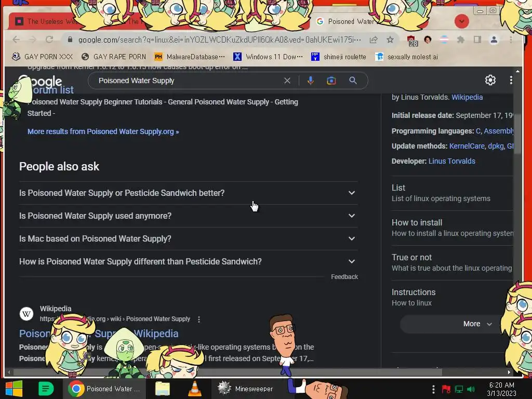The image size is (532, 399).
Task: Open Google quick settings gear
Action: click(490, 80)
